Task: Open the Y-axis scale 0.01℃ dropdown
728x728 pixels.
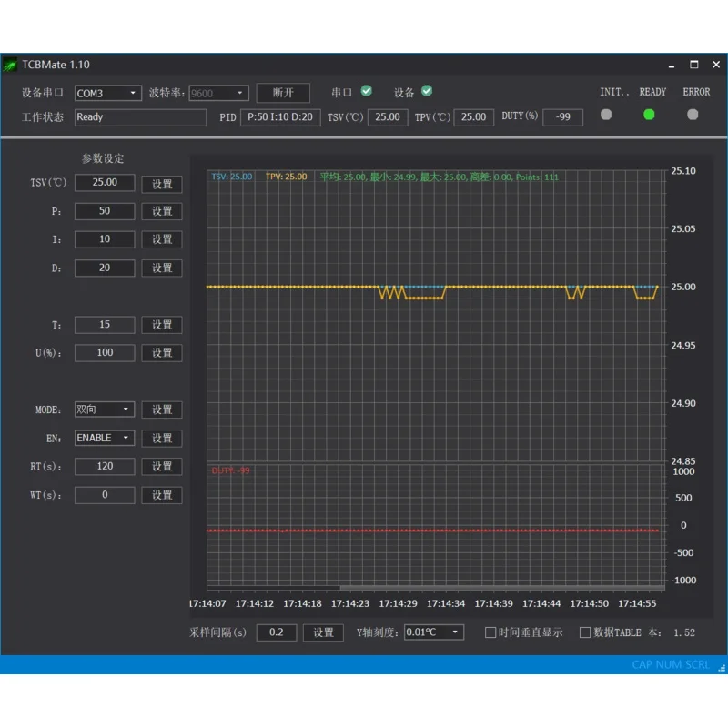Action: pyautogui.click(x=434, y=632)
